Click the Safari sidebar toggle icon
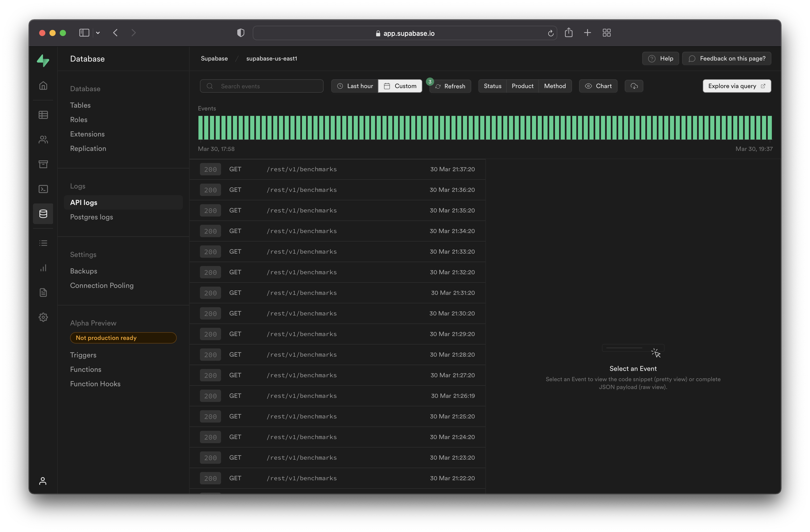The image size is (810, 532). (84, 33)
